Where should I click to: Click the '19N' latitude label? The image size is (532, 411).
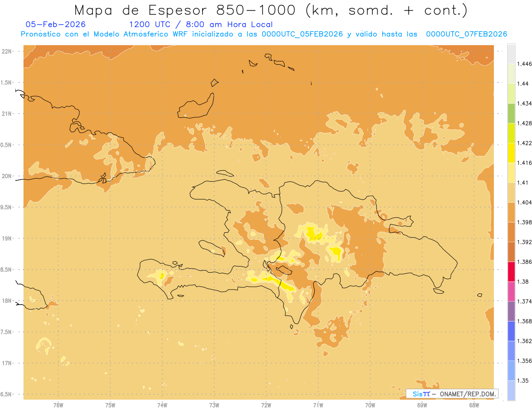(x=7, y=239)
